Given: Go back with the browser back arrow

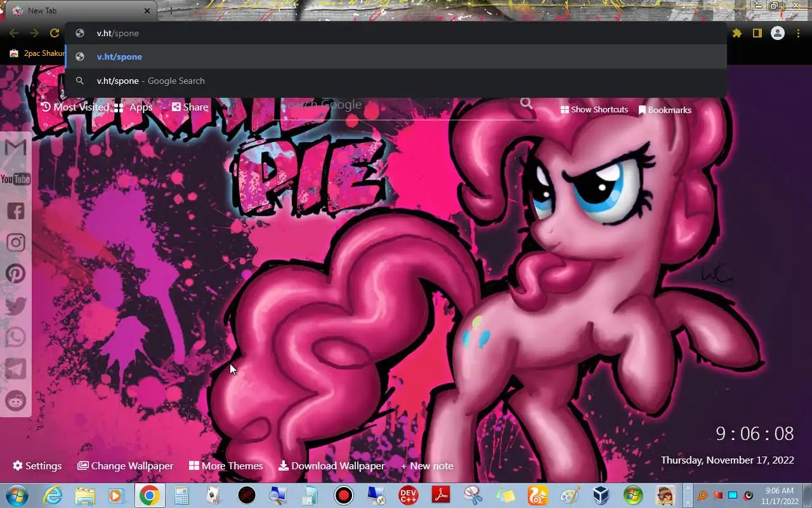Looking at the screenshot, I should (14, 33).
